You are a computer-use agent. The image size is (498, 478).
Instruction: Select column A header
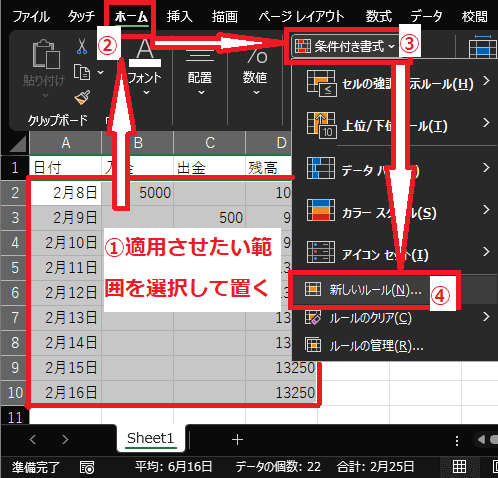click(65, 143)
